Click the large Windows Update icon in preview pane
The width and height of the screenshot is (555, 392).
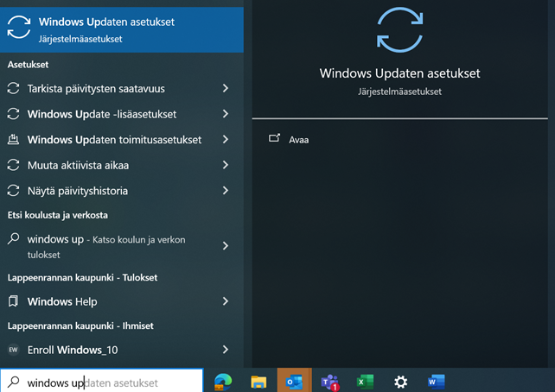(400, 29)
